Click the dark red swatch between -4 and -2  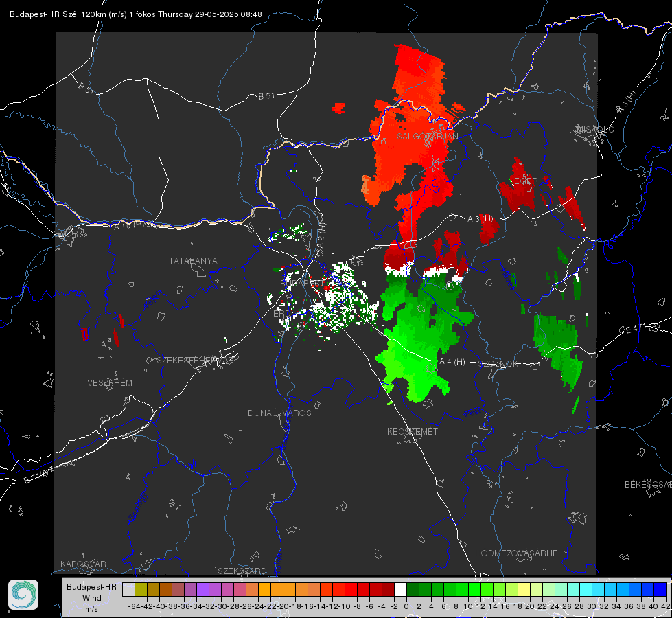coord(388,589)
